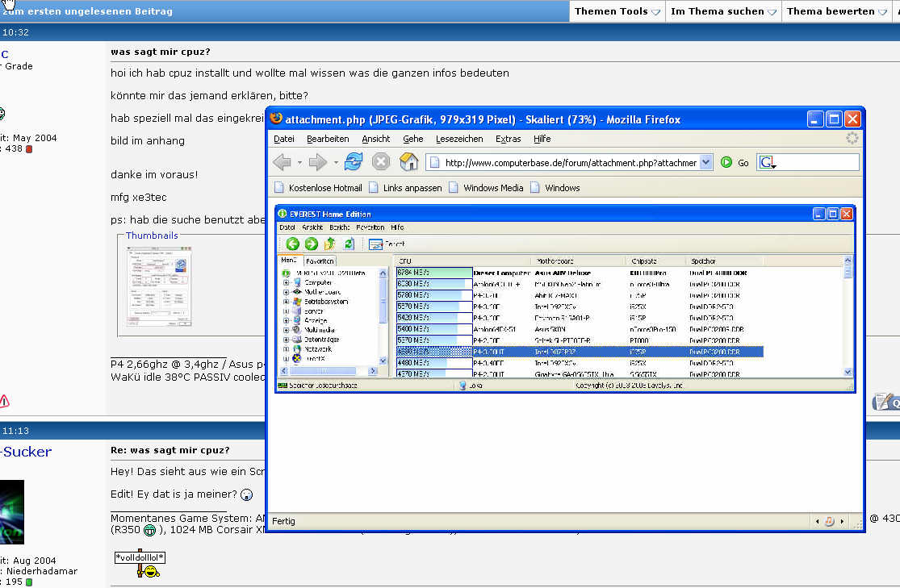Open the Bearbeiten menu
Screen dimensions: 900x588
pyautogui.click(x=328, y=139)
